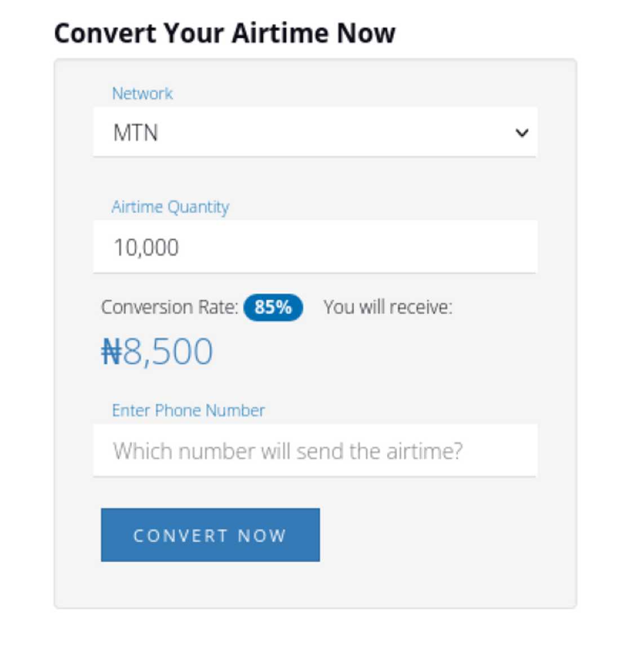This screenshot has width=631, height=672.
Task: Click the Airtime Quantity label
Action: click(171, 207)
